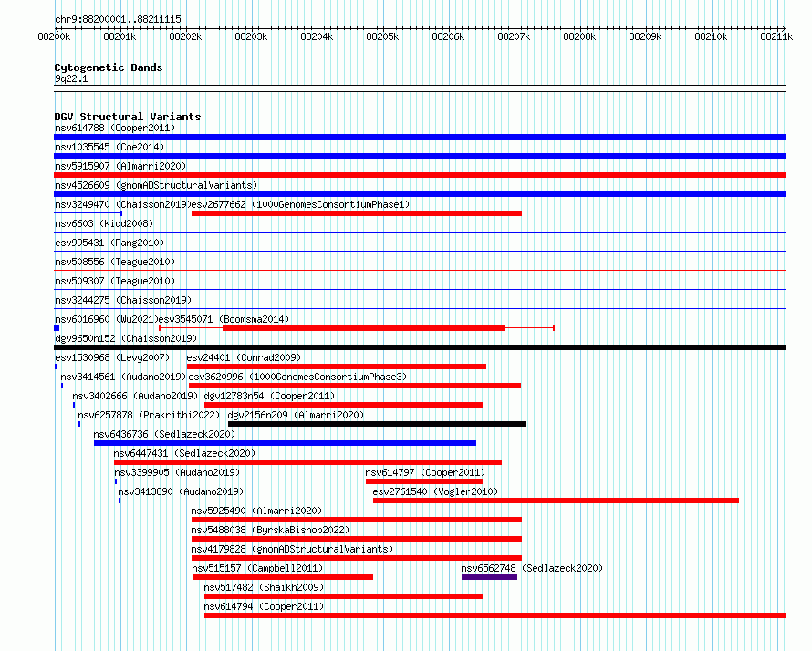
Task: Open dgv9650n152 (Chaisson2019) label
Action: pyautogui.click(x=126, y=338)
